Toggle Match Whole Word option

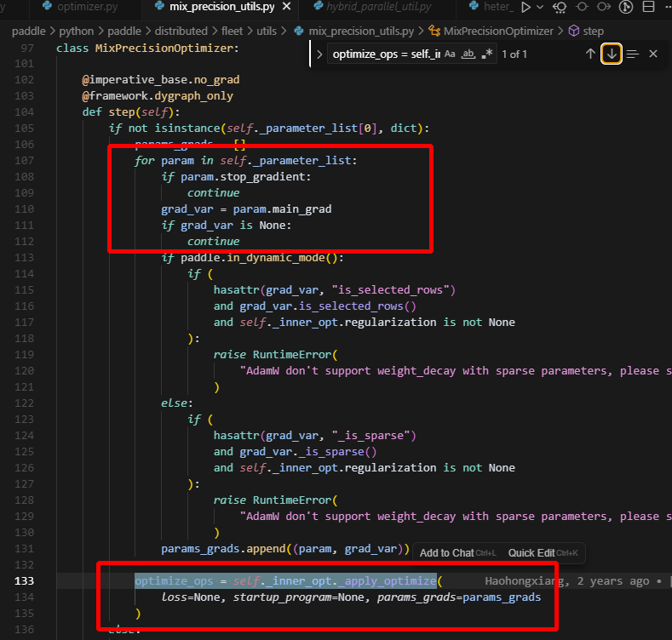pyautogui.click(x=468, y=54)
